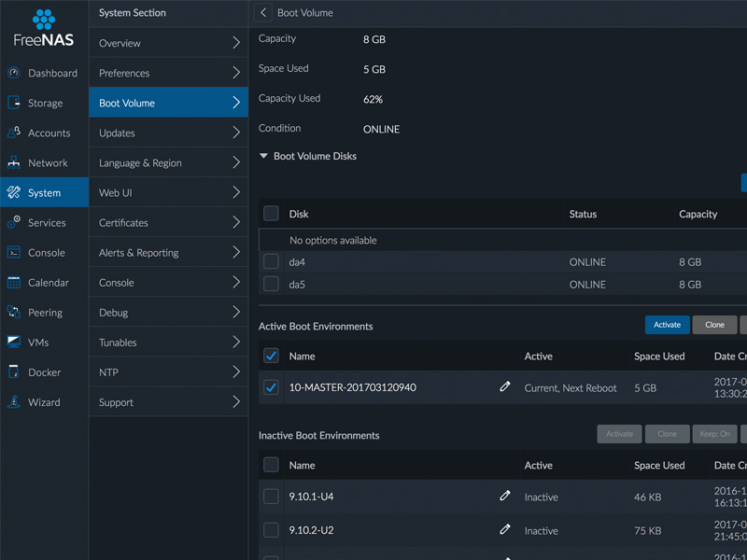Click Activate in Inactive Boot Environments

(619, 434)
